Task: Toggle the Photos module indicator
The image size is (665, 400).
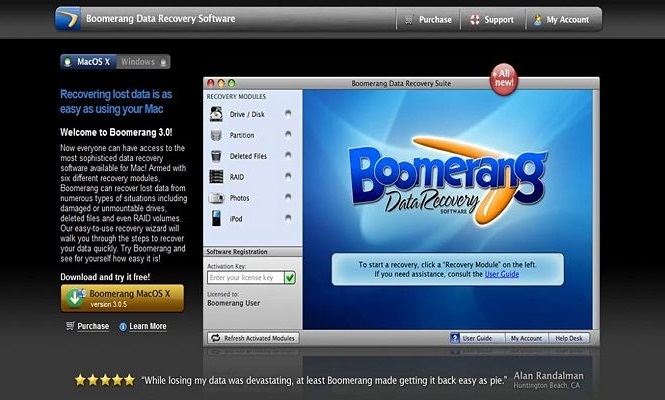Action: tap(288, 197)
